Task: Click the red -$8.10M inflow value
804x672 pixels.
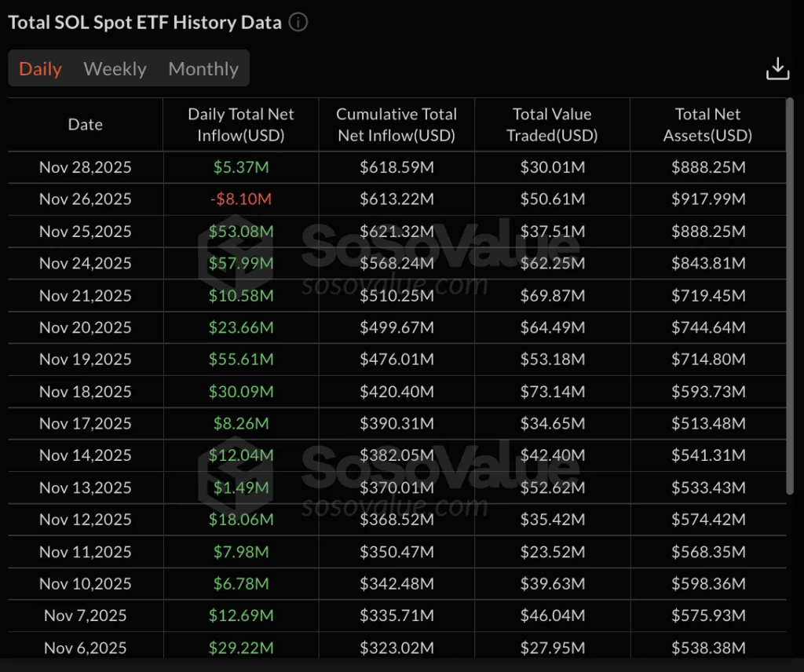Action: [240, 199]
